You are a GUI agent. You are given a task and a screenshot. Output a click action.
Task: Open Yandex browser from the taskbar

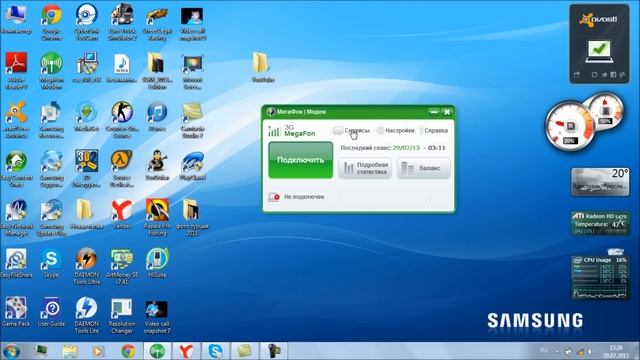coord(186,351)
